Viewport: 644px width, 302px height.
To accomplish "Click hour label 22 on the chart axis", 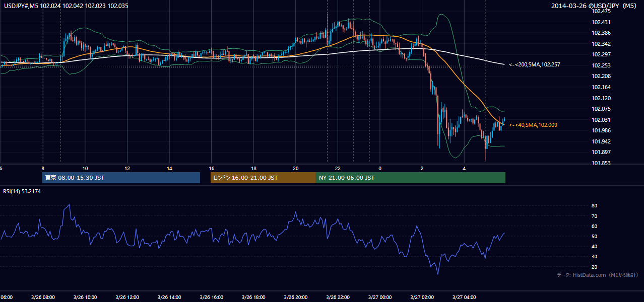I will pyautogui.click(x=338, y=168).
